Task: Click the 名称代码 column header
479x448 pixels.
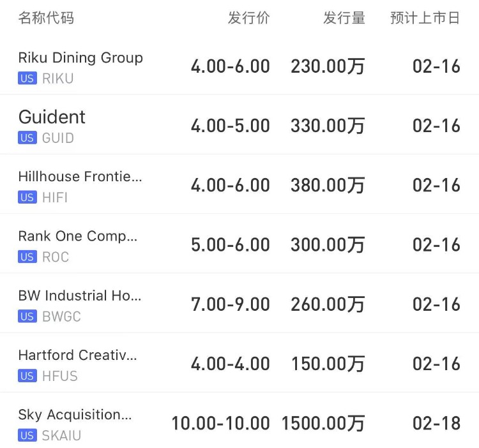Action: (x=46, y=18)
